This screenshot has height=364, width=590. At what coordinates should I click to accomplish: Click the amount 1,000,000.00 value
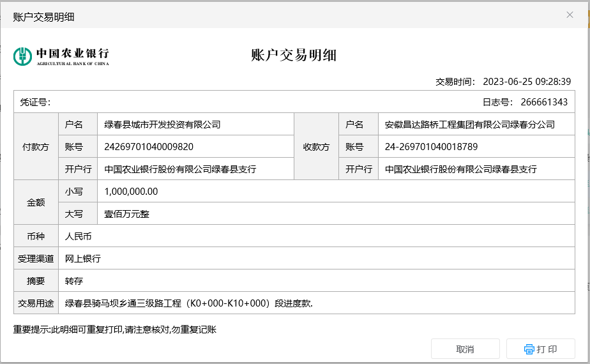(x=131, y=192)
